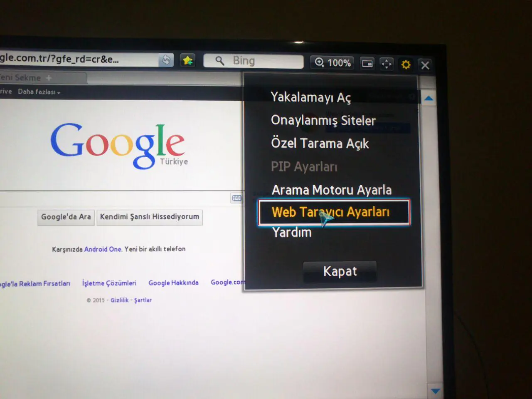Select Yakalamayı Aç menu item

tap(311, 97)
